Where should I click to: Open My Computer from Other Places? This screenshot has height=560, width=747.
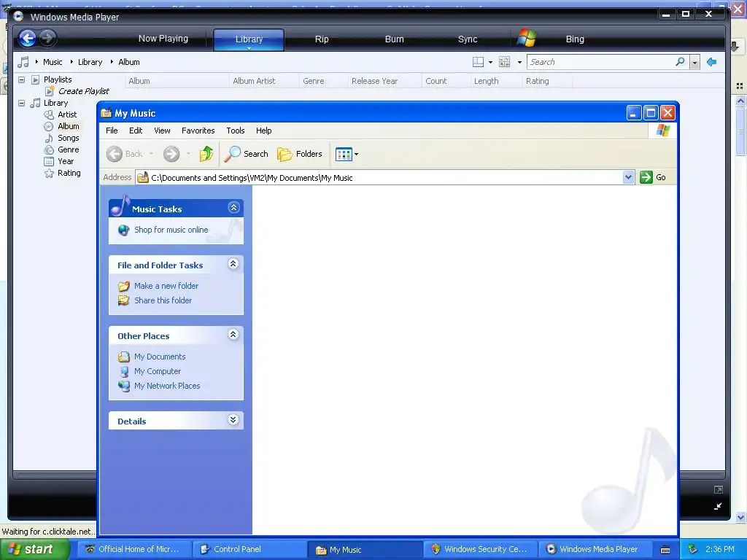(x=158, y=371)
